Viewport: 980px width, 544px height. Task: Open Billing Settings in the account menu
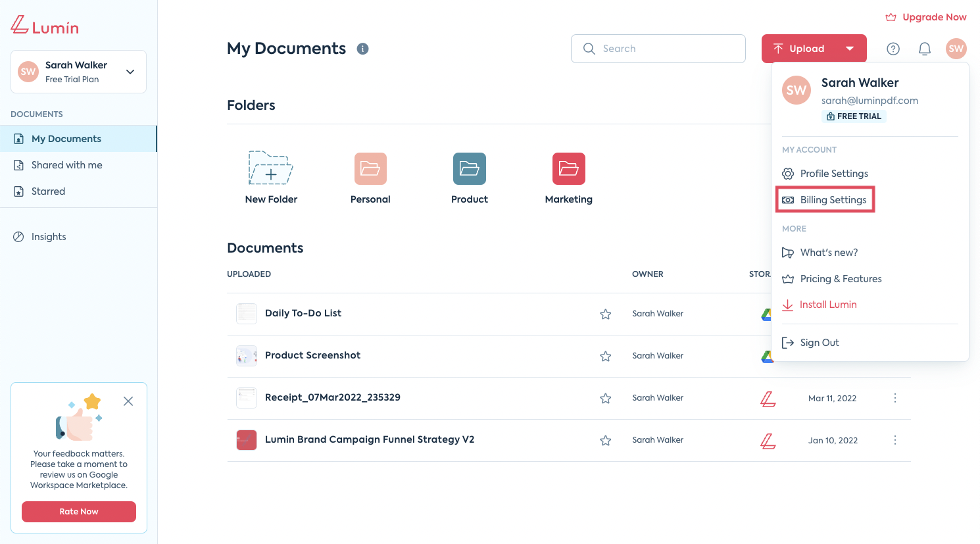(825, 200)
